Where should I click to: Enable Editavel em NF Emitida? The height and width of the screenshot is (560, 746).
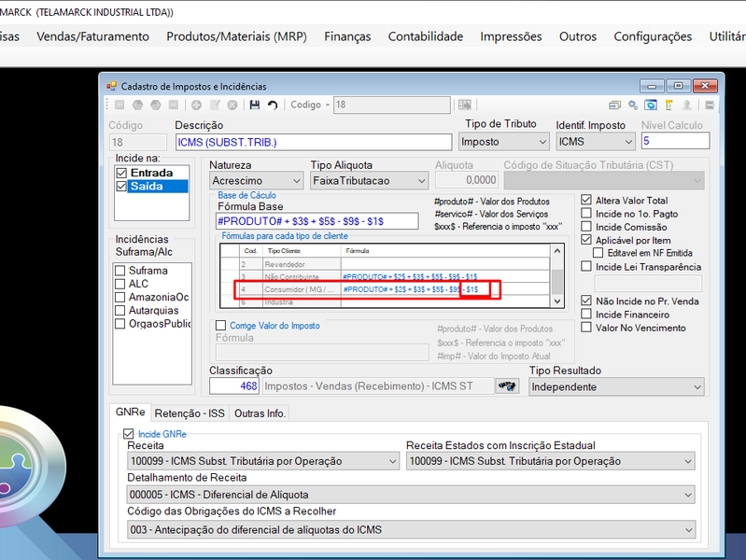pyautogui.click(x=598, y=253)
